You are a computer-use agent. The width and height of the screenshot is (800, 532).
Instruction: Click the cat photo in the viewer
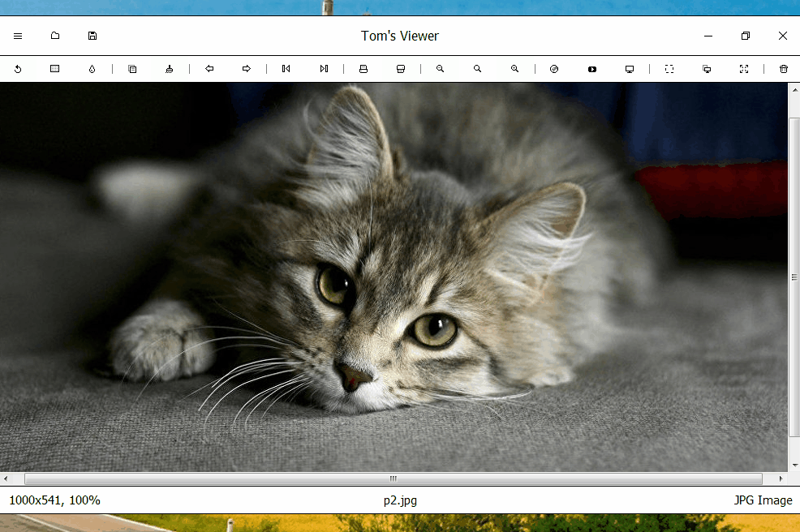pos(394,277)
